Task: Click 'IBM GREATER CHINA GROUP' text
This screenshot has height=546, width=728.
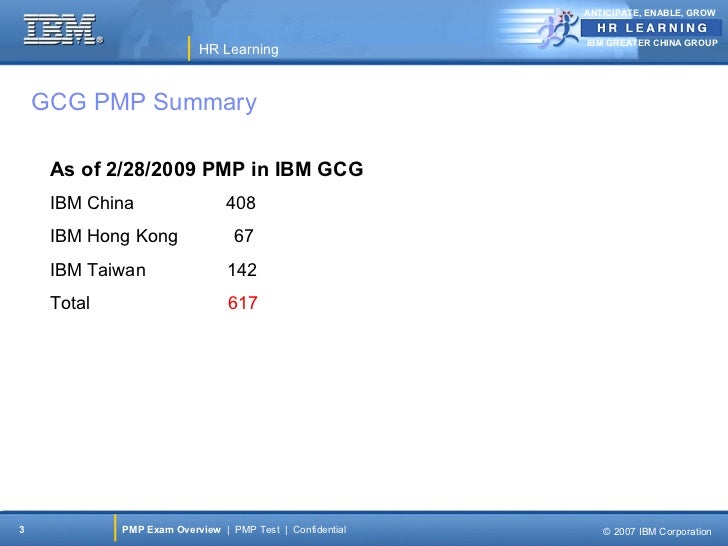Action: click(652, 43)
